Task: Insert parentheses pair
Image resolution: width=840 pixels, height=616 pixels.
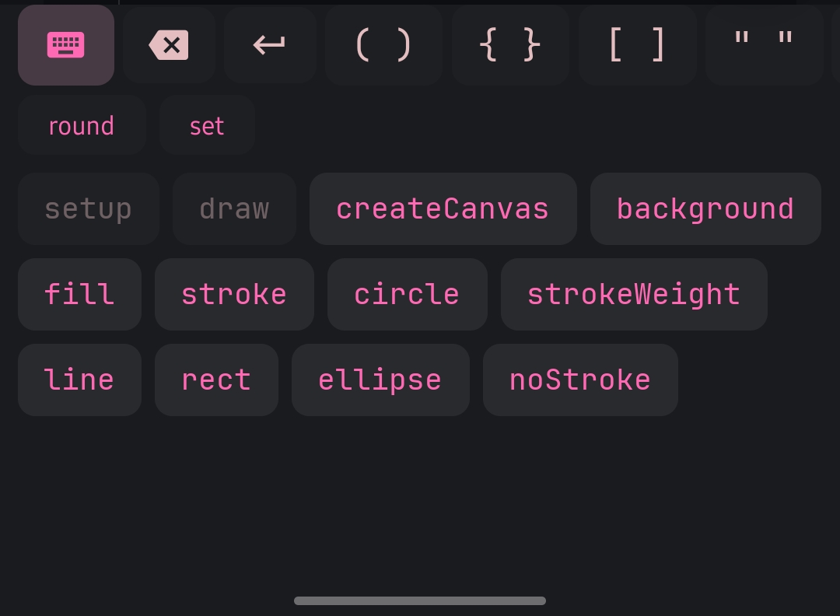Action: [x=383, y=45]
